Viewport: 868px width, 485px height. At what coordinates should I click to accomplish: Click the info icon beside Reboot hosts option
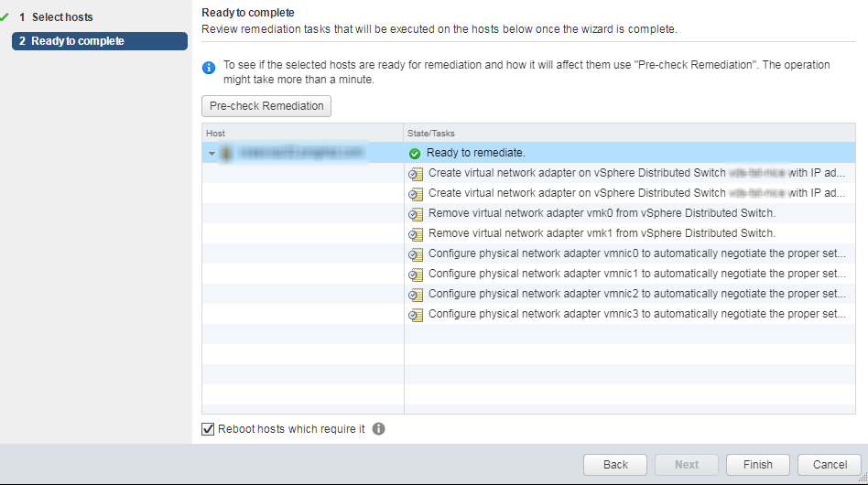379,428
